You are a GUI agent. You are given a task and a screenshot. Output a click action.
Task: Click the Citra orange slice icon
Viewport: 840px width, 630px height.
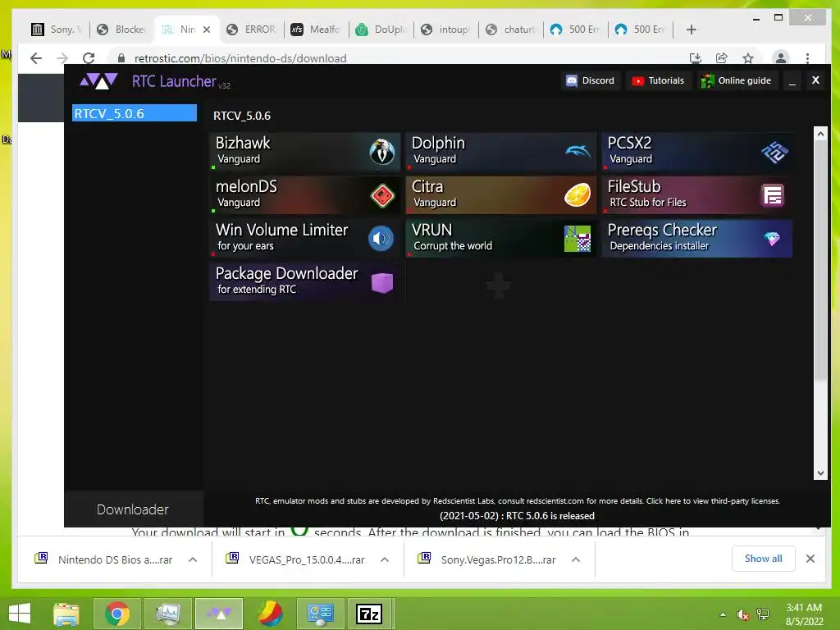pos(577,195)
